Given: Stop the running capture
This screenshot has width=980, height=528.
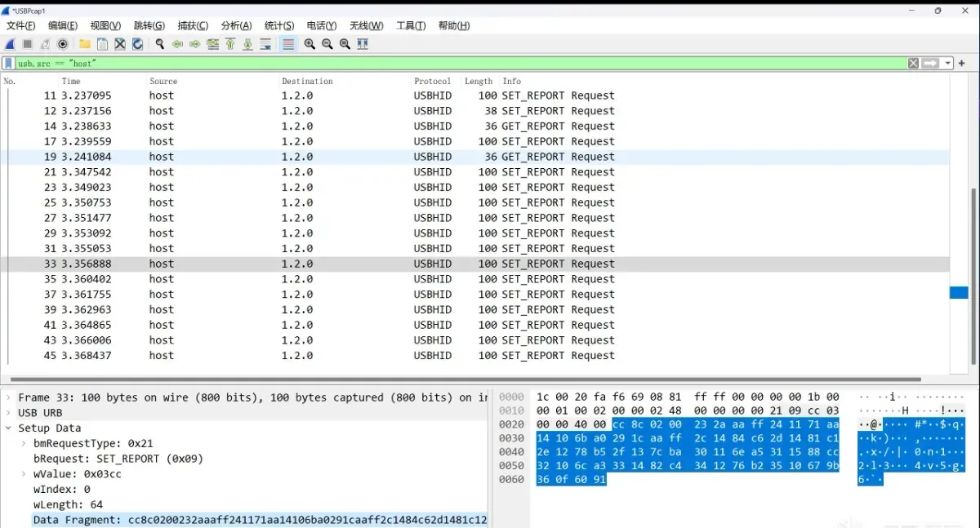Looking at the screenshot, I should [27, 44].
